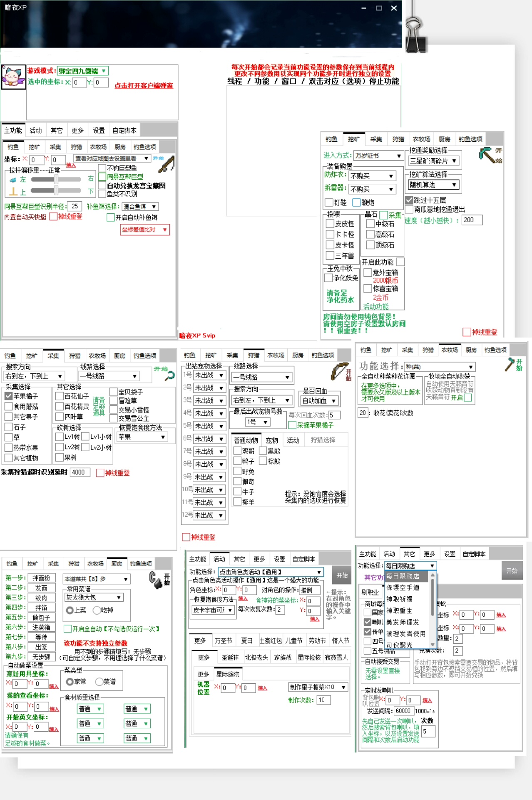The image size is (532, 800).
Task: Uncheck 苹果橘子 in 采集选择
Action: pyautogui.click(x=8, y=396)
